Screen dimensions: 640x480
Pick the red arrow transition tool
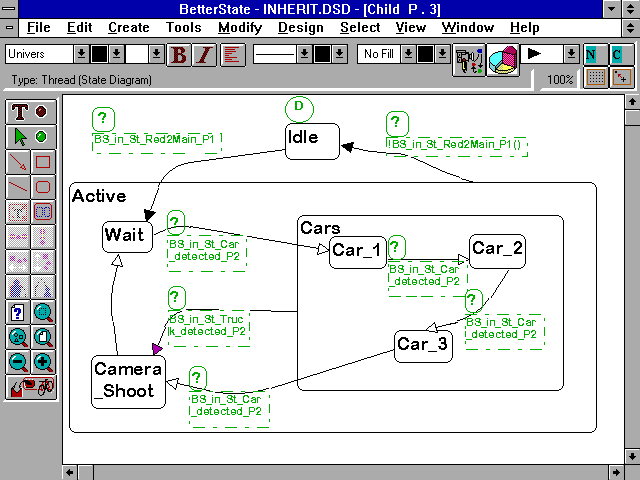[20, 161]
